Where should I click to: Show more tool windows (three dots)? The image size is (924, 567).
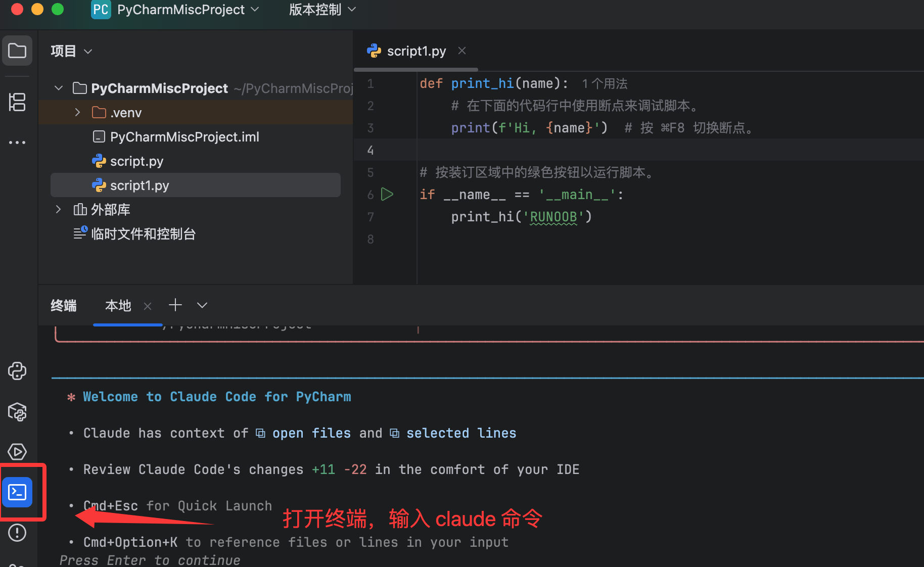[17, 143]
